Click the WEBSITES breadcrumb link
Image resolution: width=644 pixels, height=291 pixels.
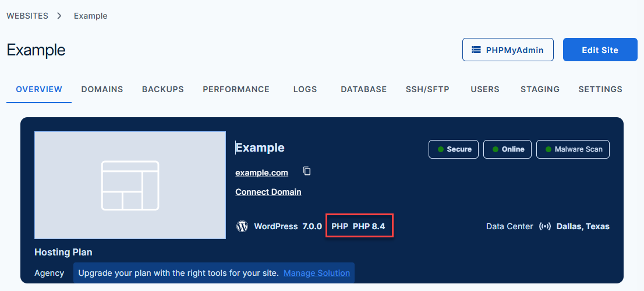[x=27, y=16]
